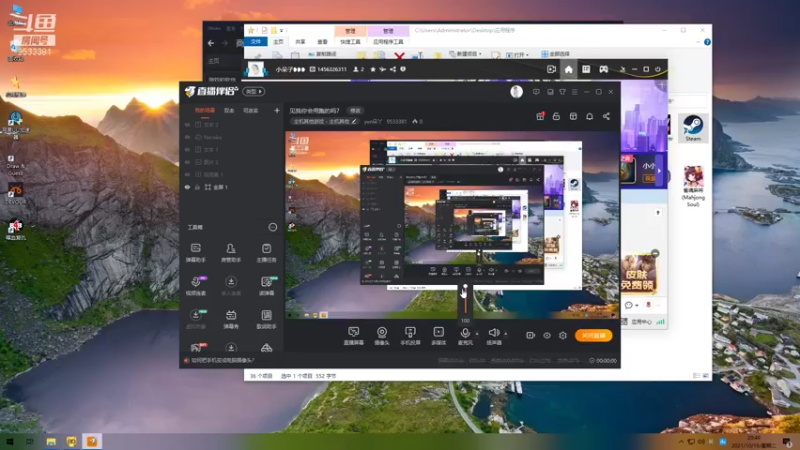Toggle the preview eye icon in bottom bar
This screenshot has width=800, height=450.
[x=547, y=335]
